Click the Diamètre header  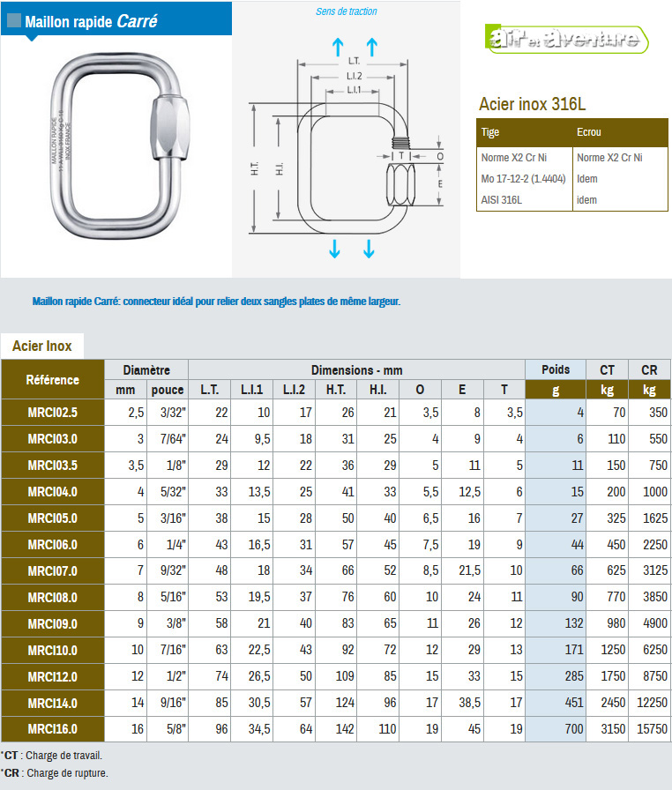[146, 370]
